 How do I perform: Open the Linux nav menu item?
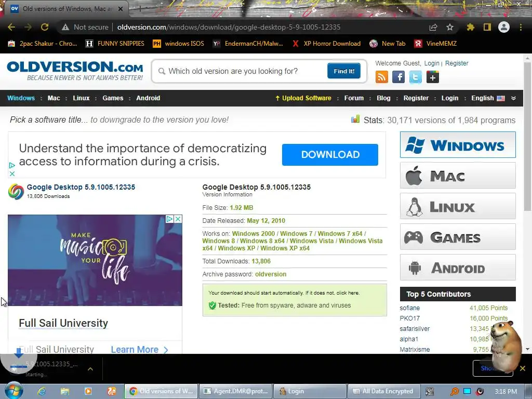[x=81, y=98]
